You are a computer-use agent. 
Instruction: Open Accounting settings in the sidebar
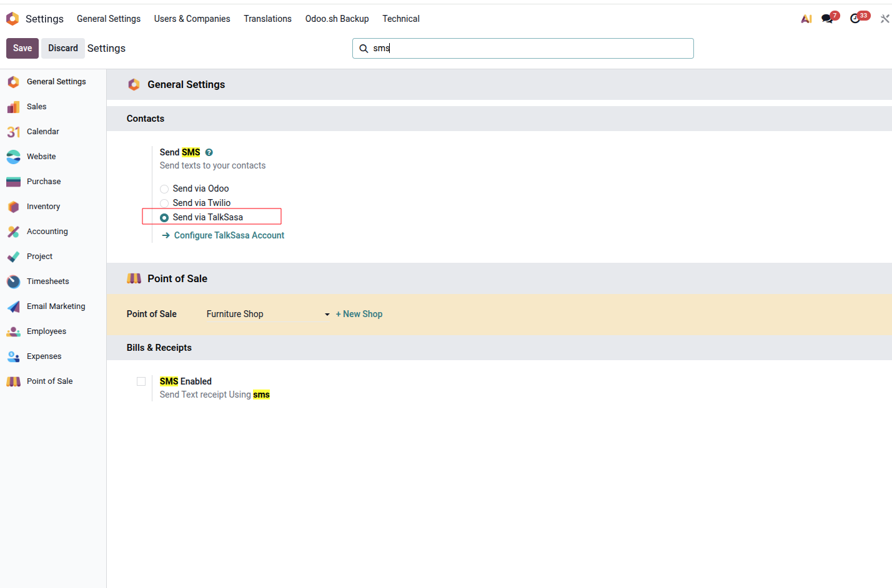(x=53, y=232)
